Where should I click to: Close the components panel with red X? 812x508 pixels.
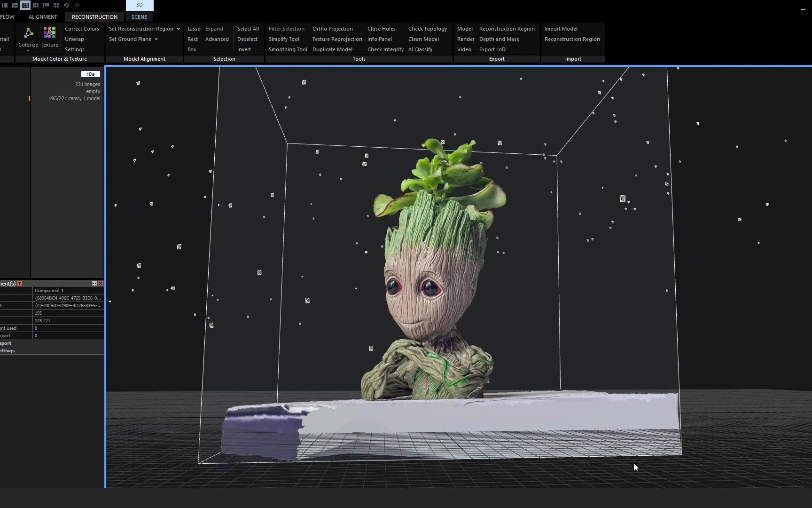(x=101, y=283)
